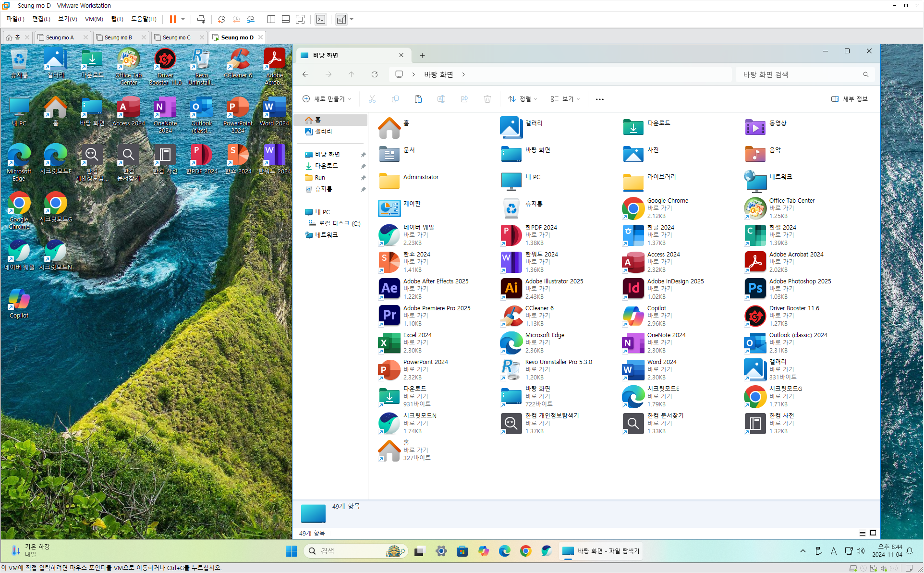
Task: Open the 새로 만들기 dropdown
Action: tap(327, 99)
